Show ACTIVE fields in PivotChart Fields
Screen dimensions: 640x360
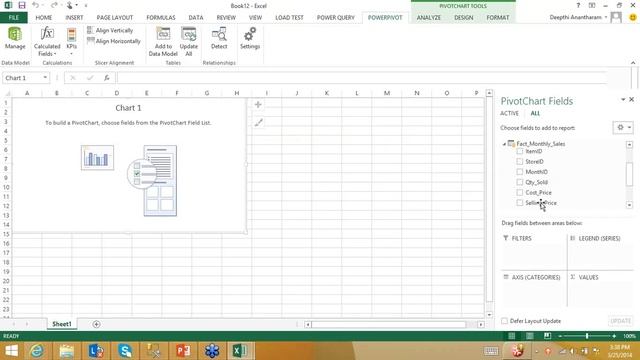pyautogui.click(x=509, y=113)
